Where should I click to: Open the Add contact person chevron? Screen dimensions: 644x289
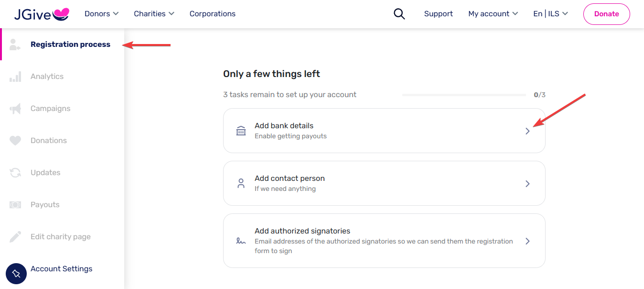[x=527, y=184]
